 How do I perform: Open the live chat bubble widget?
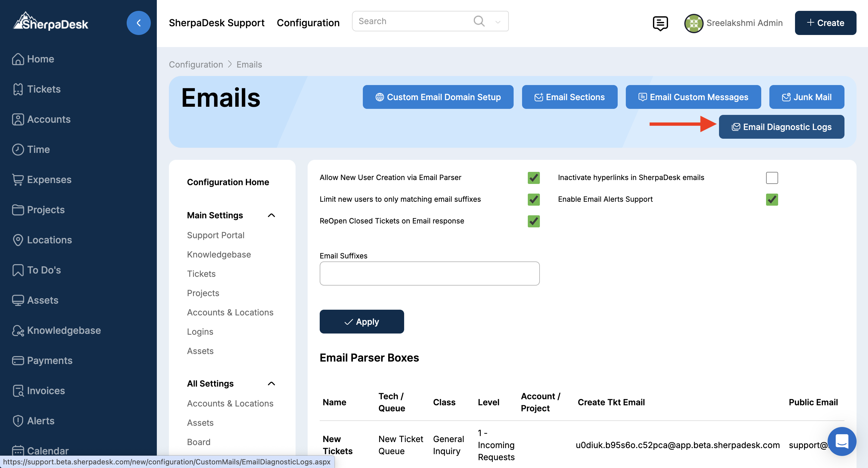[841, 441]
